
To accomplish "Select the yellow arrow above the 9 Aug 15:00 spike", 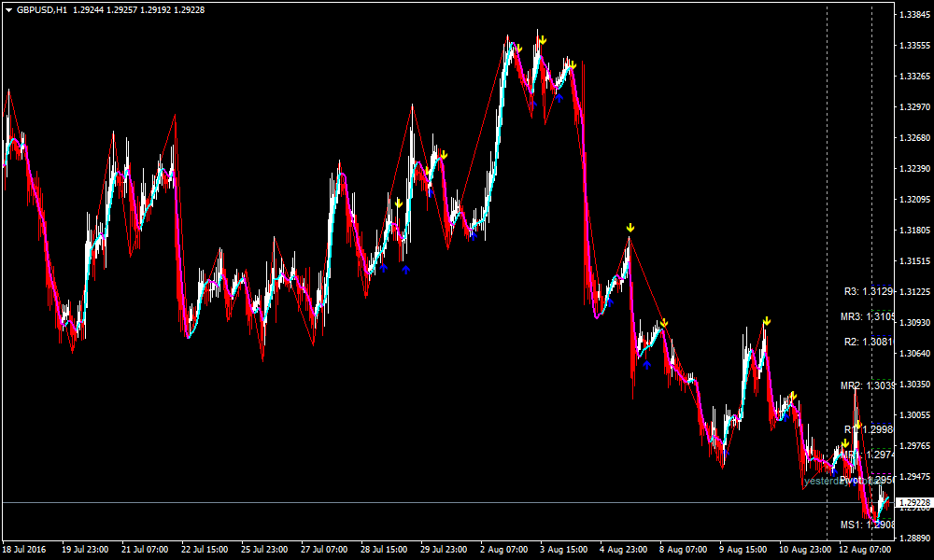I will click(x=766, y=321).
